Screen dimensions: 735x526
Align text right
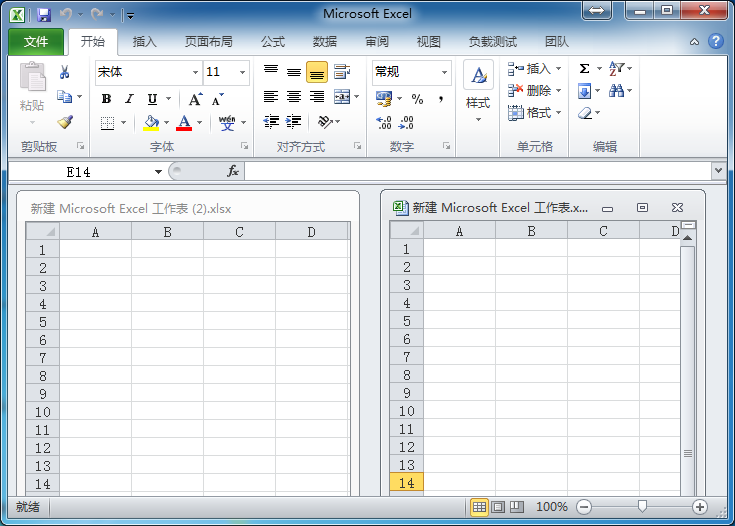317,97
